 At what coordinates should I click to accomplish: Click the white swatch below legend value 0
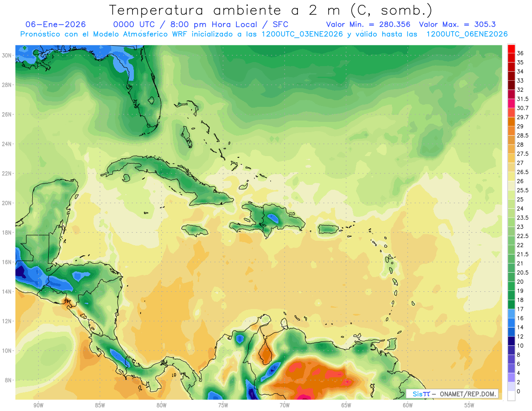click(511, 396)
